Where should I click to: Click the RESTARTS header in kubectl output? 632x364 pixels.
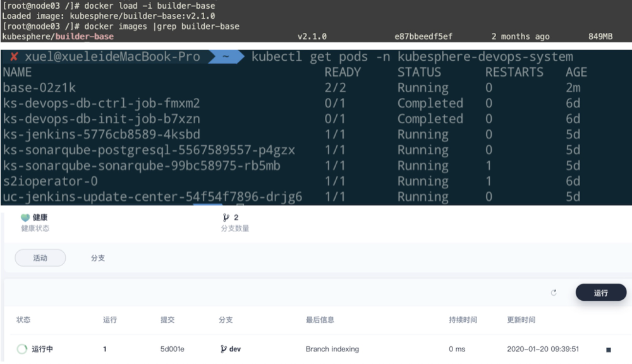tap(514, 73)
